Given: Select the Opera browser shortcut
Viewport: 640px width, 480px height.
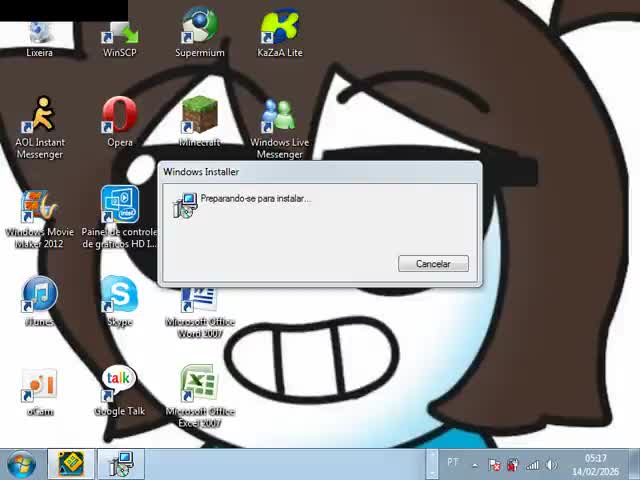Looking at the screenshot, I should coord(120,116).
